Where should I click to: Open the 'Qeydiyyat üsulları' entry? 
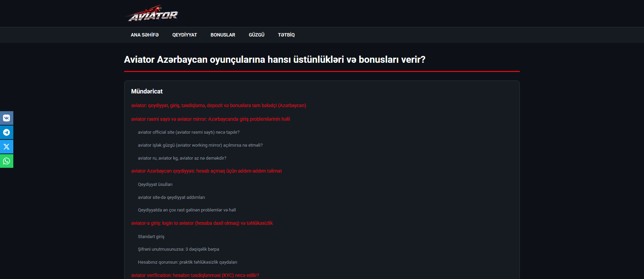click(x=155, y=185)
